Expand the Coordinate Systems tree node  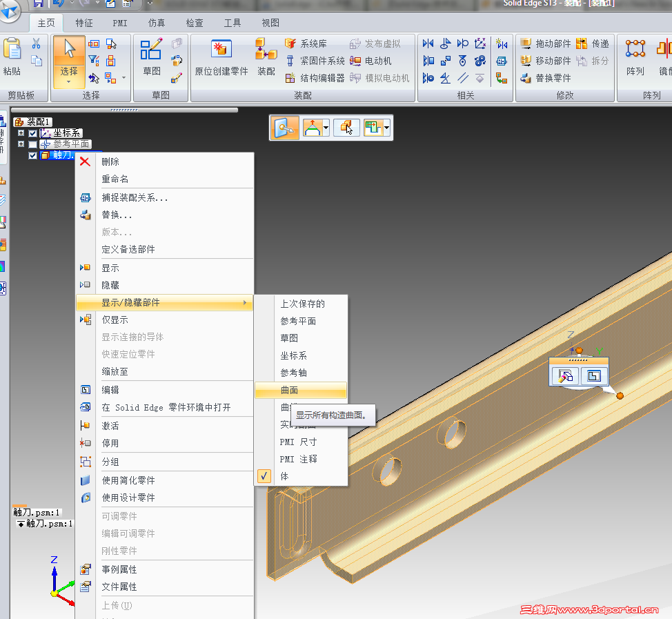coord(21,133)
